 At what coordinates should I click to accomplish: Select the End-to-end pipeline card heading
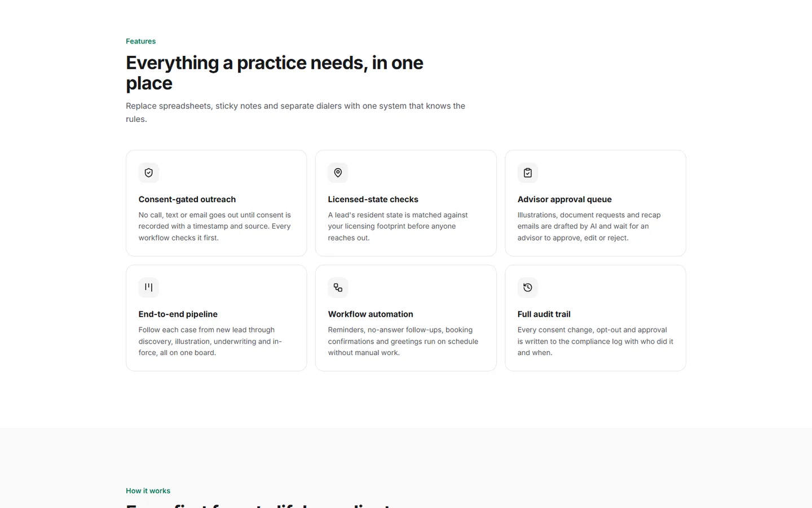[x=178, y=314]
